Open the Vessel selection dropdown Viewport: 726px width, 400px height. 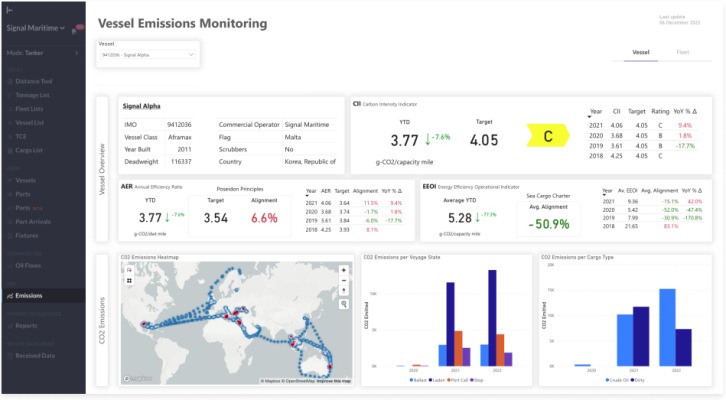pos(148,55)
